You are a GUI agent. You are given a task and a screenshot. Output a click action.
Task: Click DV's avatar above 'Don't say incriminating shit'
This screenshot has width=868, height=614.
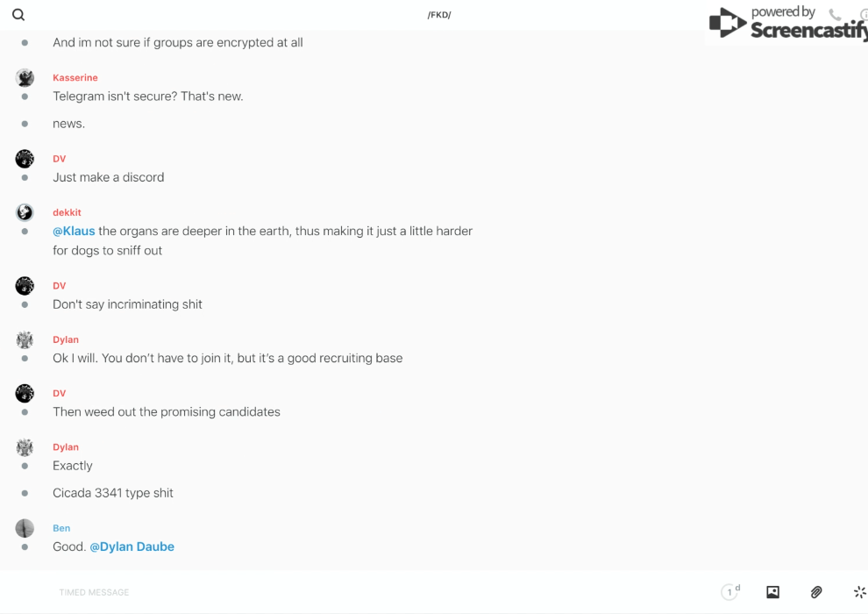(25, 286)
